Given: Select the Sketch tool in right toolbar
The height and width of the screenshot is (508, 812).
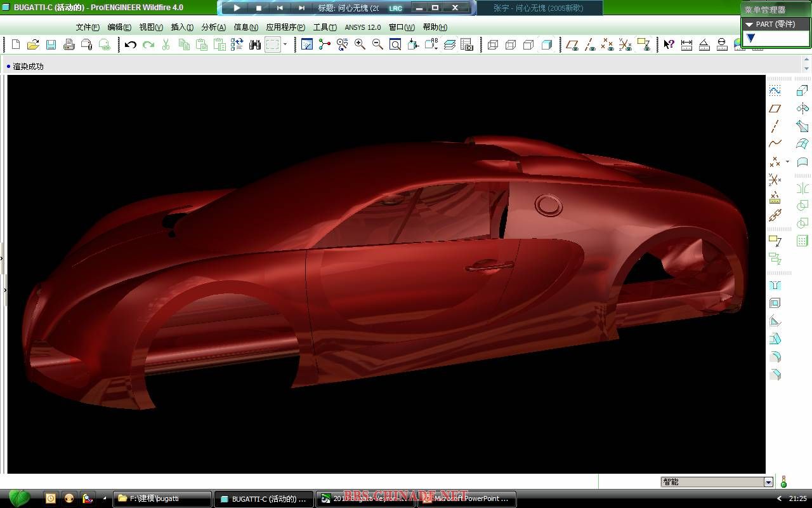Looking at the screenshot, I should pos(775,91).
